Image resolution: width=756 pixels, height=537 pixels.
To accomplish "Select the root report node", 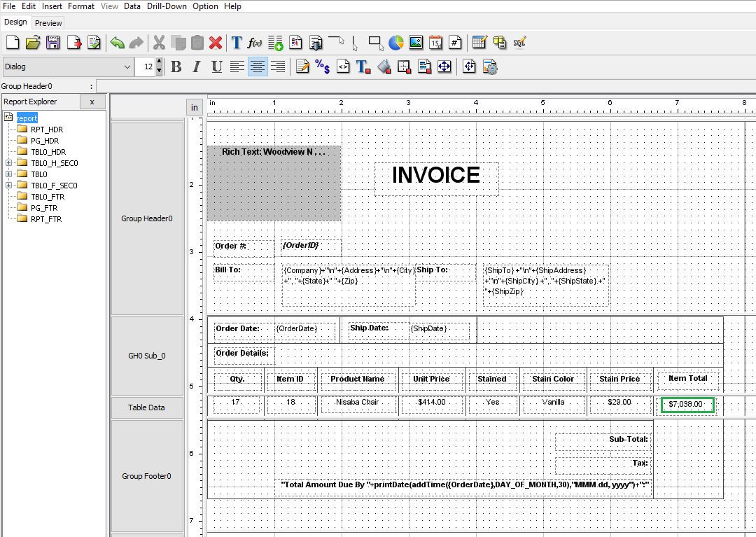I will tap(27, 118).
